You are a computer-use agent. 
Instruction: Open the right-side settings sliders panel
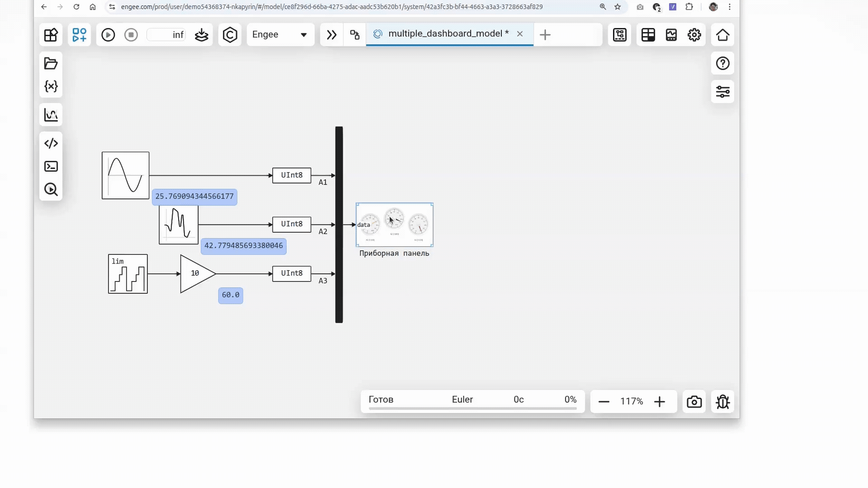pyautogui.click(x=722, y=92)
